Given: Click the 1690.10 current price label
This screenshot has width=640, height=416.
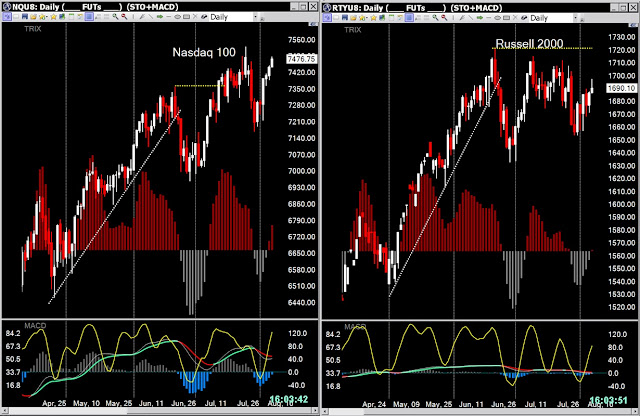Looking at the screenshot, I should coord(622,88).
